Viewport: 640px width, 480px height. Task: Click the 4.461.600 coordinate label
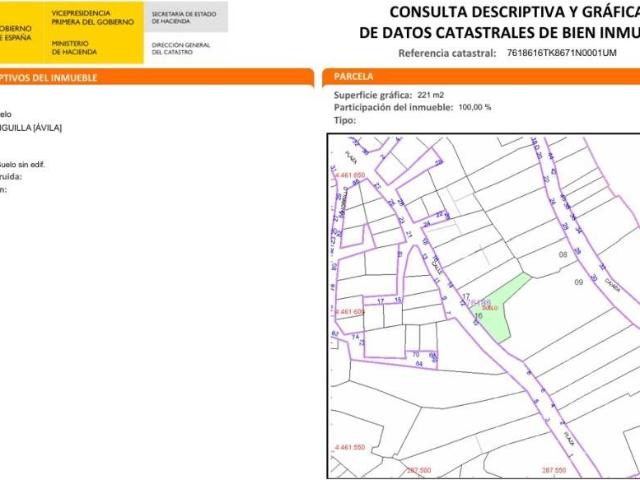point(350,311)
